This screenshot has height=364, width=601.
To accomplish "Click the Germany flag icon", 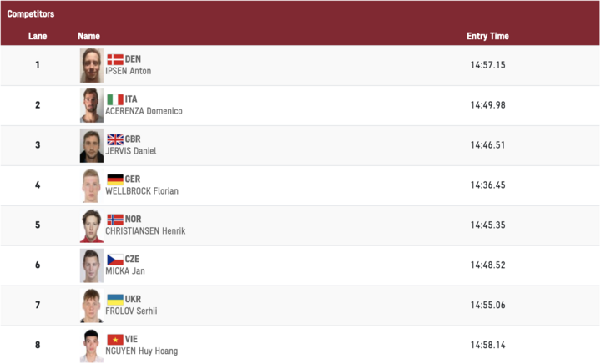I will pos(115,179).
